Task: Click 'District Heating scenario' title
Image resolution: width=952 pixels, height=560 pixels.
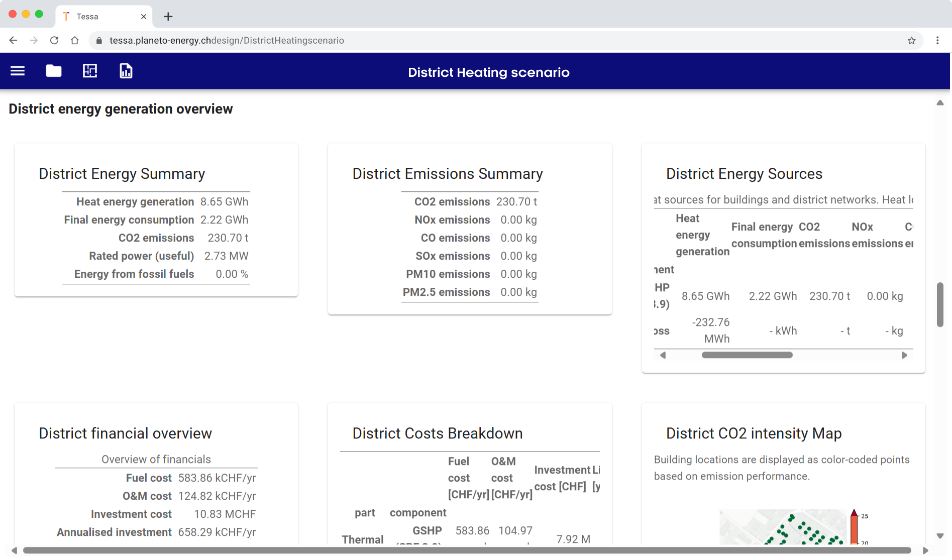Action: pos(488,72)
